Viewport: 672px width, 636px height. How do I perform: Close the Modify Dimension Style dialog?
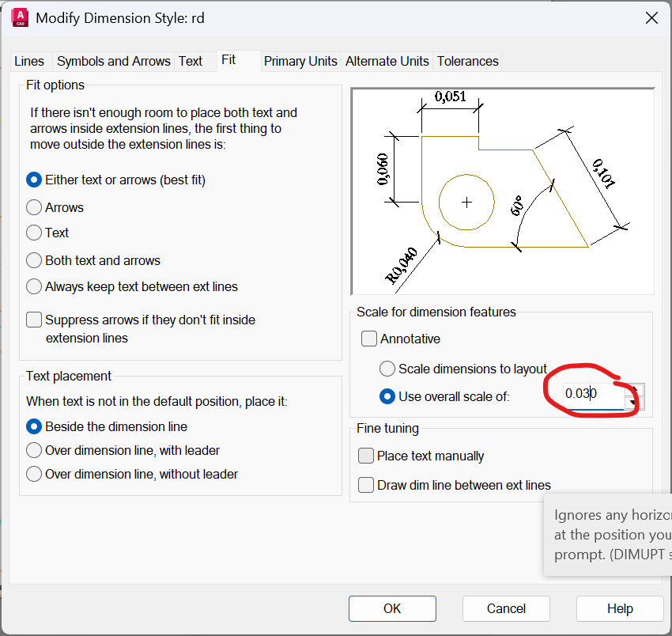tap(651, 17)
